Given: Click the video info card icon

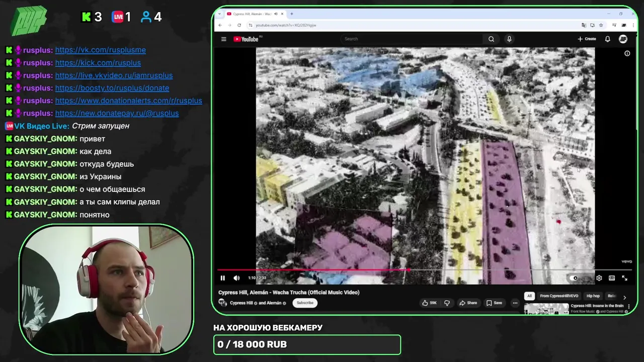Looking at the screenshot, I should tap(627, 53).
